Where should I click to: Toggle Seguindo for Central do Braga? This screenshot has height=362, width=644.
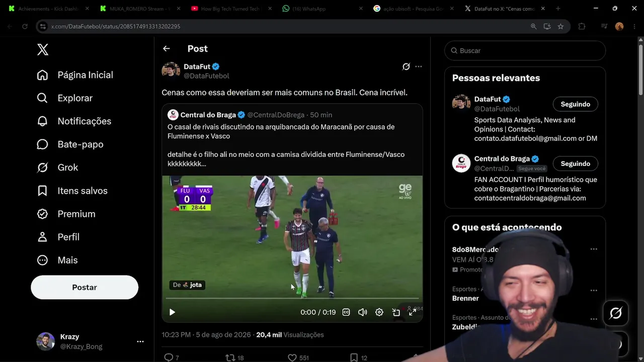click(x=576, y=163)
